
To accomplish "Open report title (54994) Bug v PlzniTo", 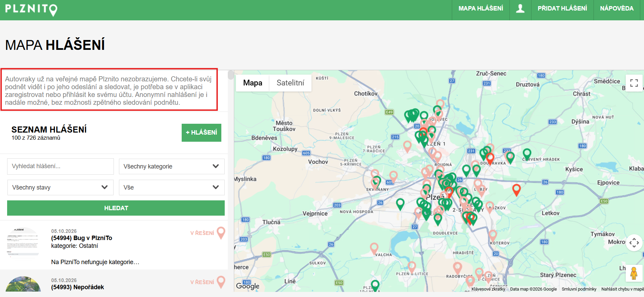I will (x=82, y=238).
